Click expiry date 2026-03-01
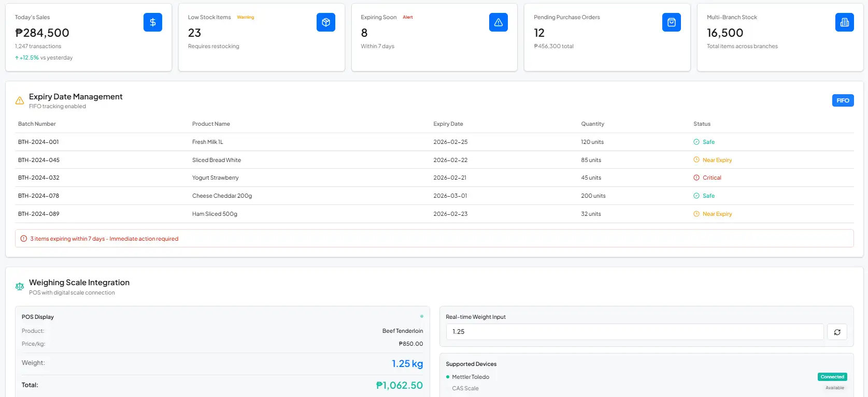The height and width of the screenshot is (397, 868). pos(450,196)
